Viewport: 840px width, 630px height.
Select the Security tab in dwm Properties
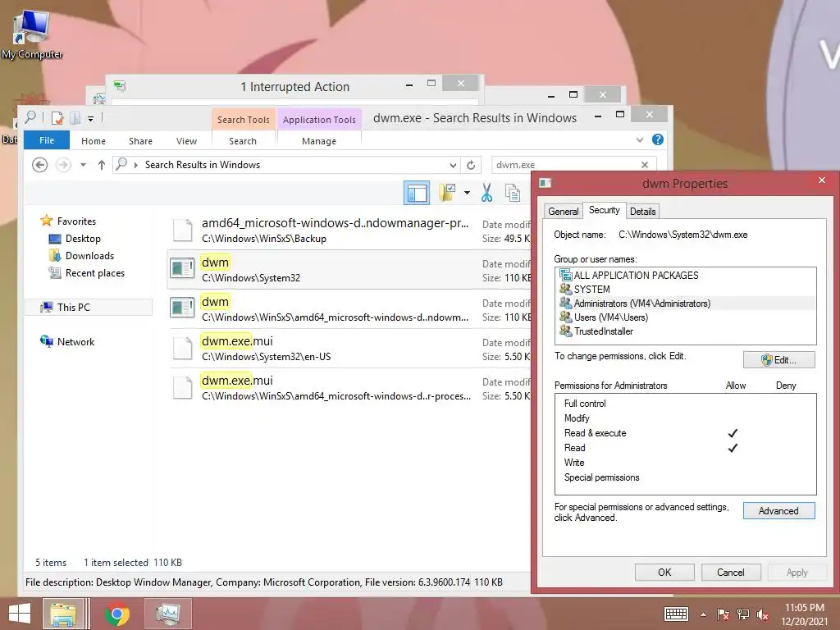point(605,210)
